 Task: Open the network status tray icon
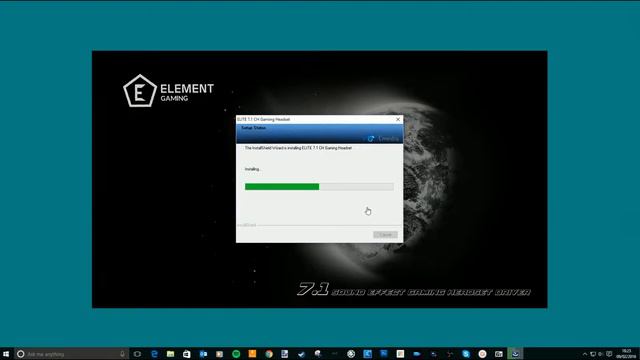[593, 354]
